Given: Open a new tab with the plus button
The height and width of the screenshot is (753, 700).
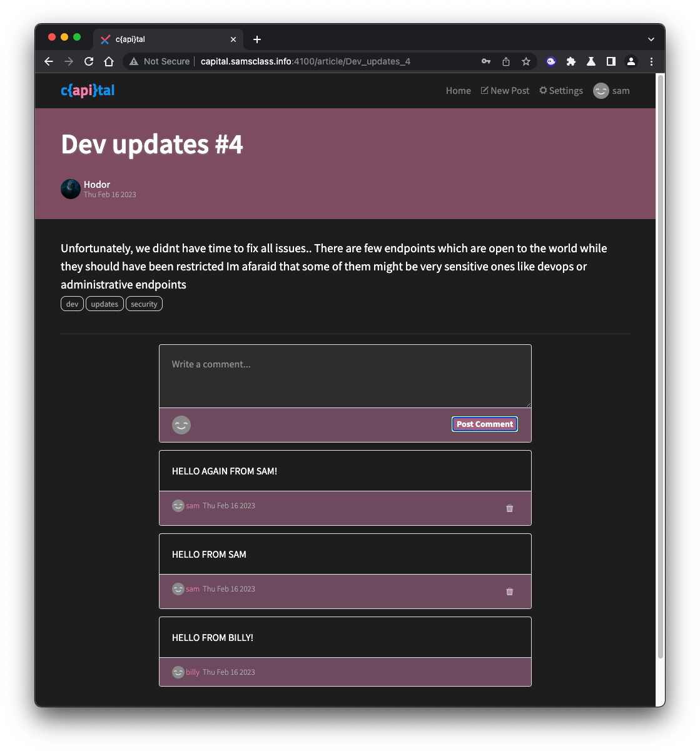Looking at the screenshot, I should click(257, 39).
